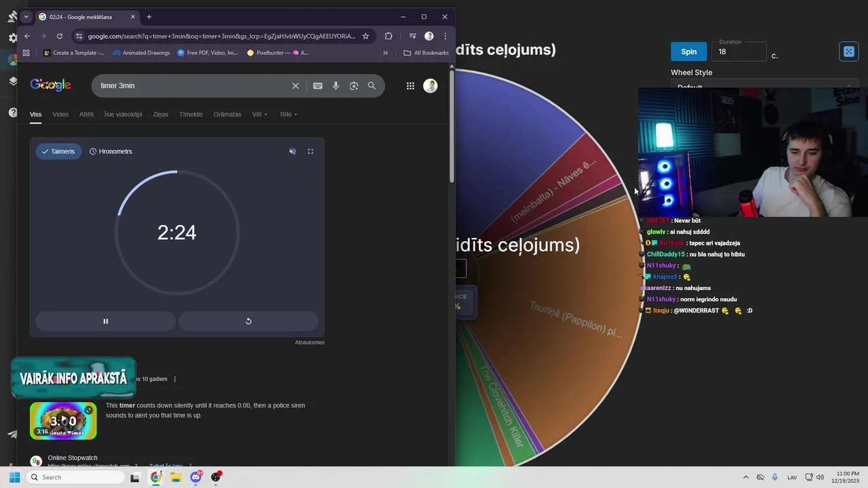Viewport: 868px width, 488px height.
Task: Open Chrome from the taskbar
Action: coord(156,477)
